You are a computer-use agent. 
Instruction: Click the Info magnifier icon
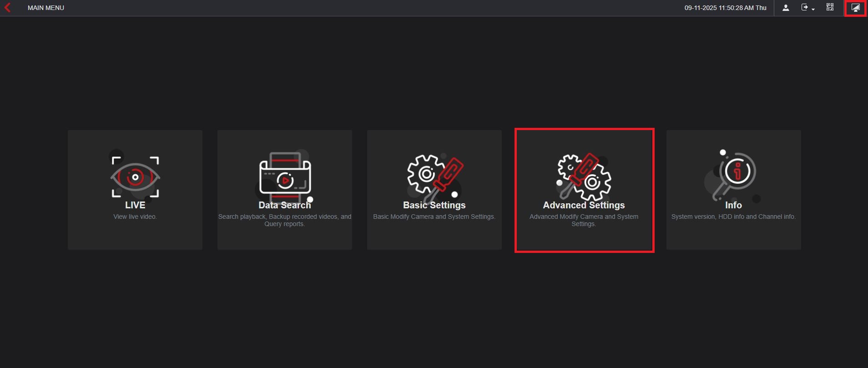(x=733, y=175)
